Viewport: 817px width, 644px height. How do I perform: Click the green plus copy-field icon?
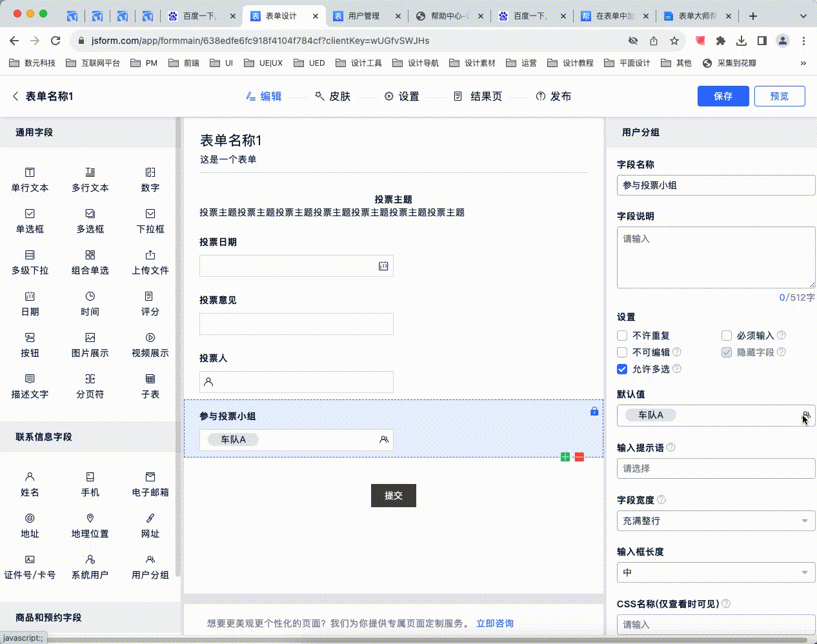[565, 457]
